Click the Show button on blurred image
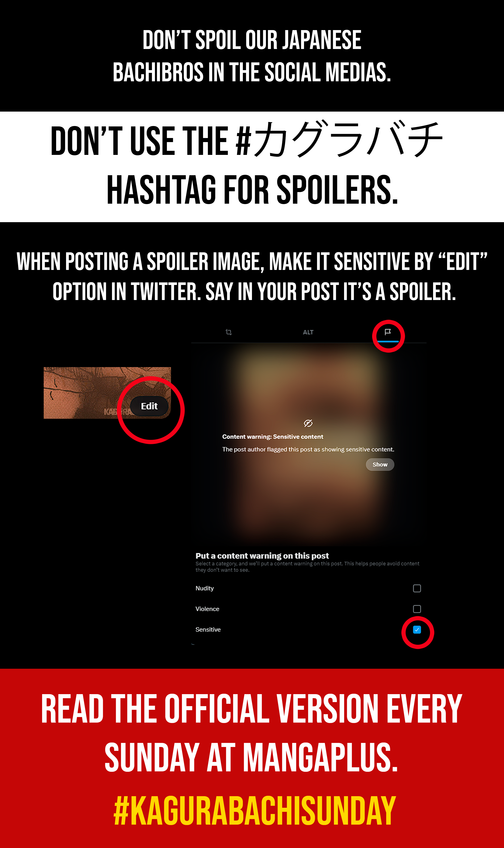This screenshot has width=504, height=848. pos(380,464)
